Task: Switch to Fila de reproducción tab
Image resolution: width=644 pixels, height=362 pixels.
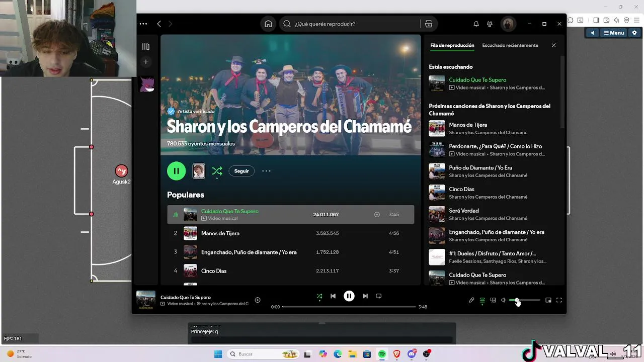Action: click(452, 45)
